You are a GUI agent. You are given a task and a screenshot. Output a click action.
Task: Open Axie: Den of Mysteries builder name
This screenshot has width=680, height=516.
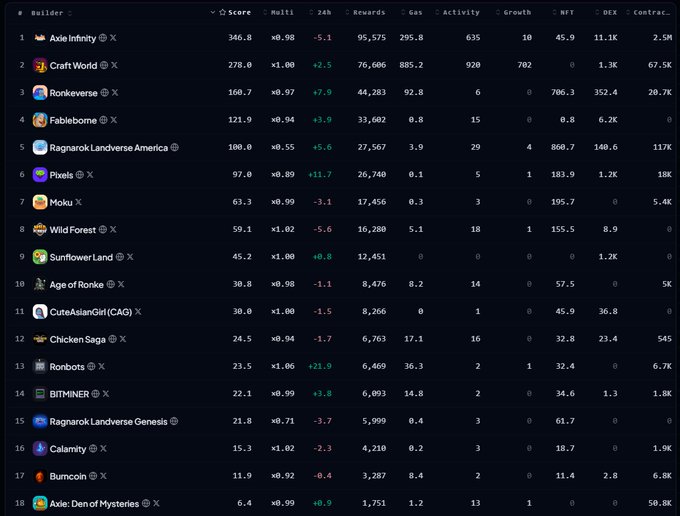(94, 503)
